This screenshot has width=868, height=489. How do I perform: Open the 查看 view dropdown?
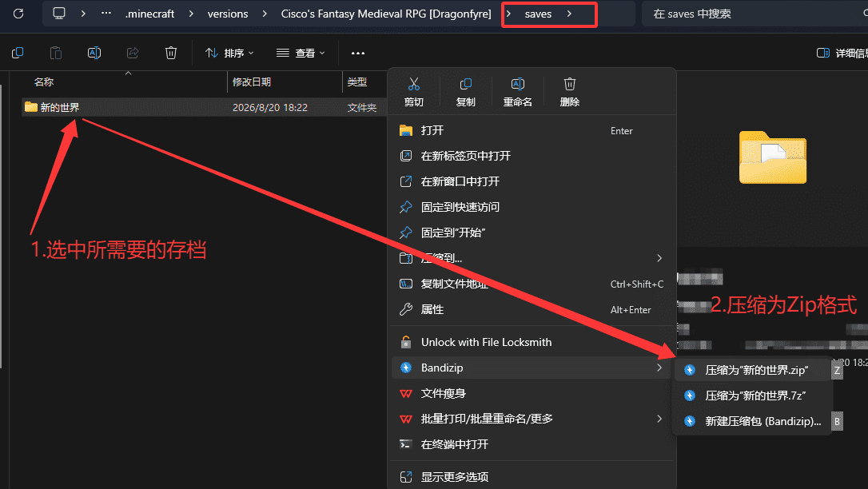pos(301,53)
